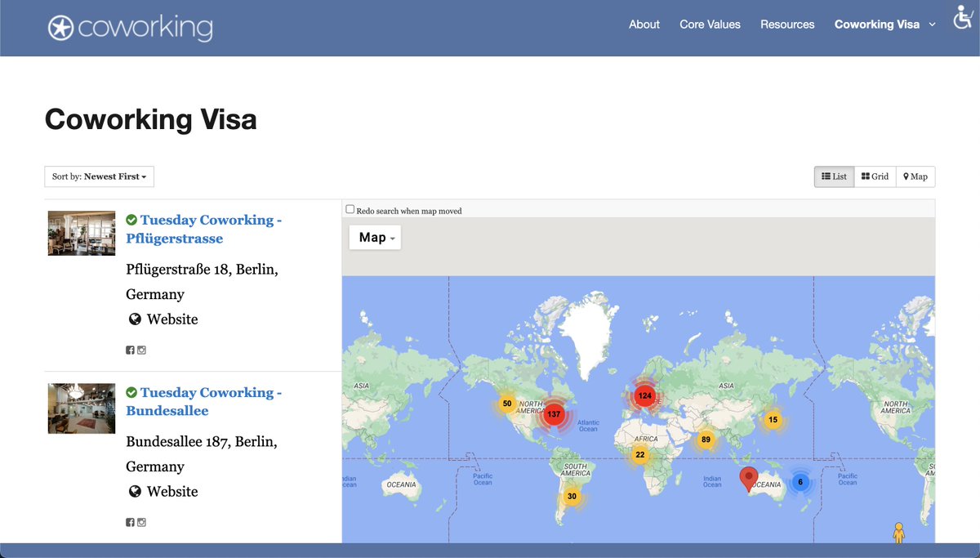
Task: Click globe icon in Bundesallee listing
Action: click(135, 492)
